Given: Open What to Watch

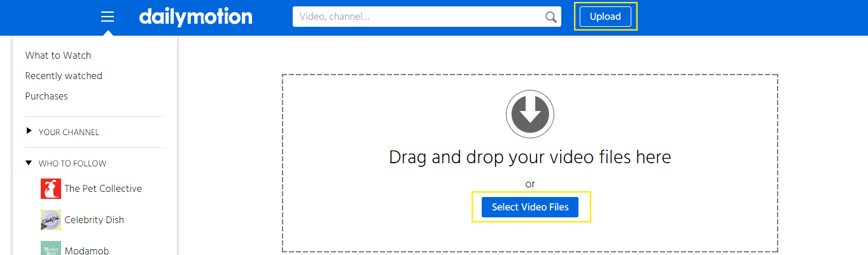Looking at the screenshot, I should coord(58,55).
